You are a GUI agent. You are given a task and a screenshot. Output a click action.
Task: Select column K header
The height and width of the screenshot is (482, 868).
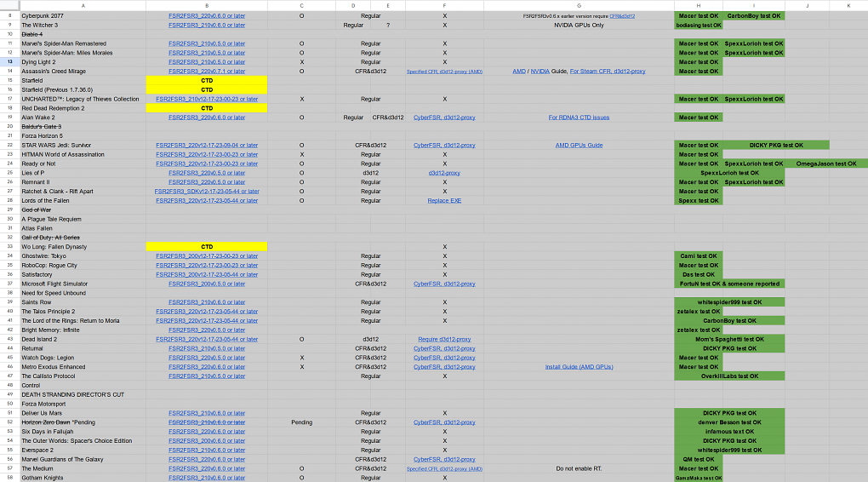click(x=848, y=6)
